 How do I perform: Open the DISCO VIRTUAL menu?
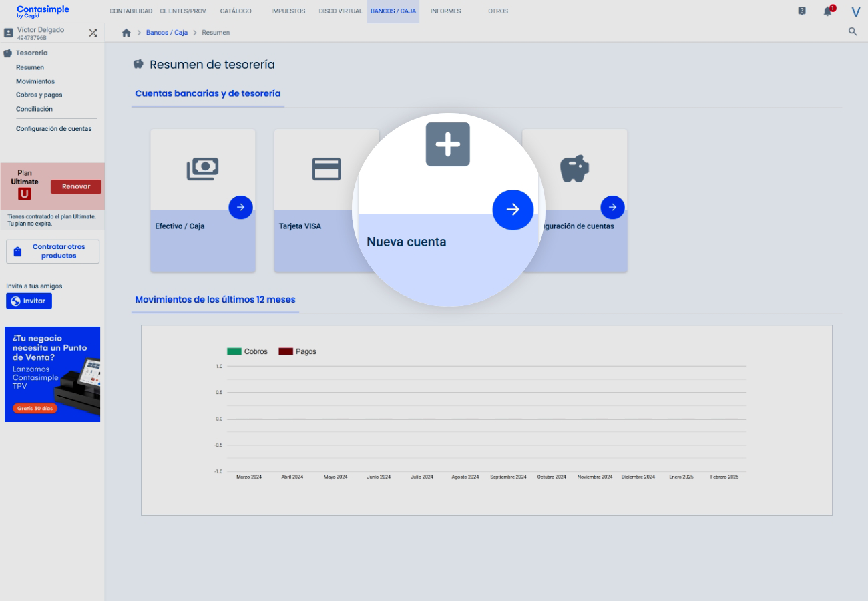[341, 11]
